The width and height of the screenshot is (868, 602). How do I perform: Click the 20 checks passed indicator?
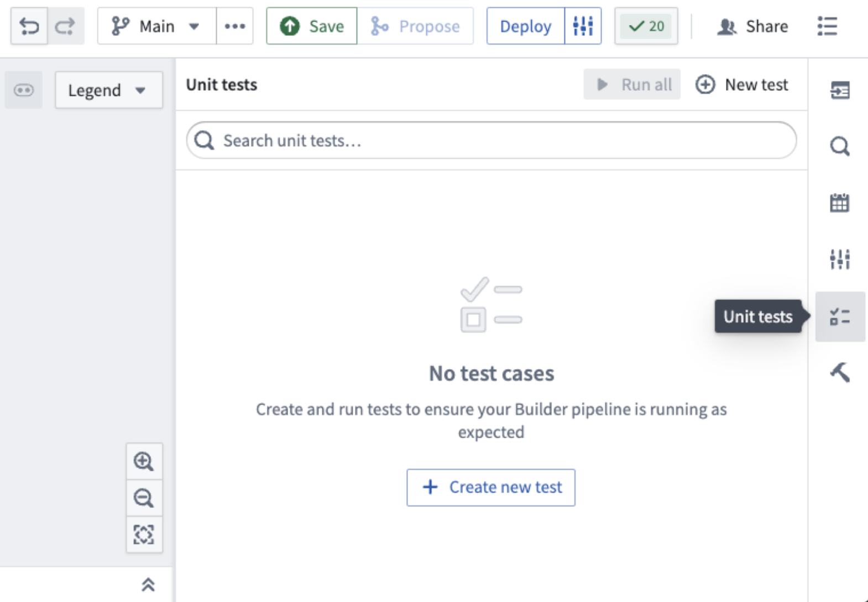646,26
